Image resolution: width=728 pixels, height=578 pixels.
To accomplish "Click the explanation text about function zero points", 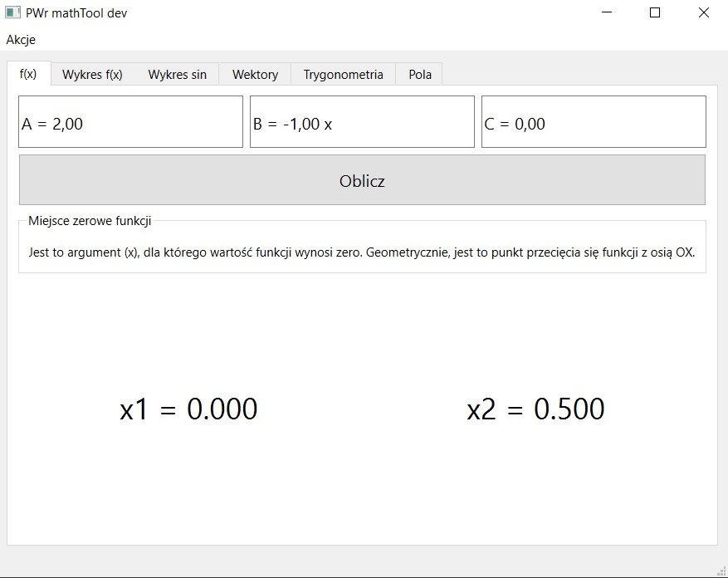I will pyautogui.click(x=362, y=252).
